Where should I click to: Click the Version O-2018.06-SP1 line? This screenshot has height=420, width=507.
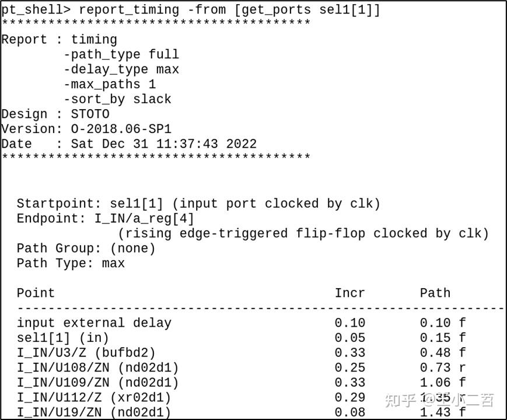86,129
